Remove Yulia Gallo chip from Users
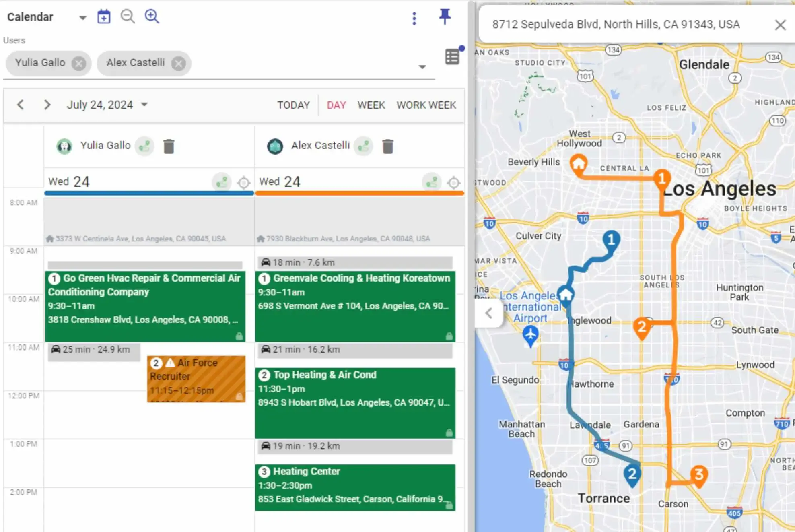 [79, 63]
